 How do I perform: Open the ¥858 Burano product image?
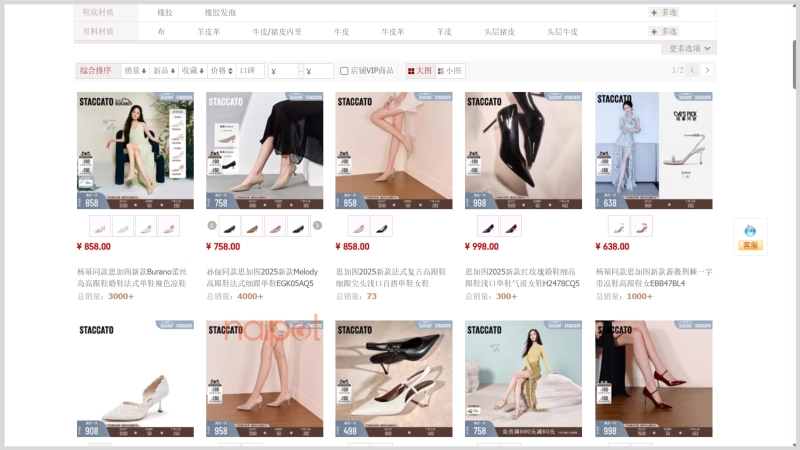[135, 151]
